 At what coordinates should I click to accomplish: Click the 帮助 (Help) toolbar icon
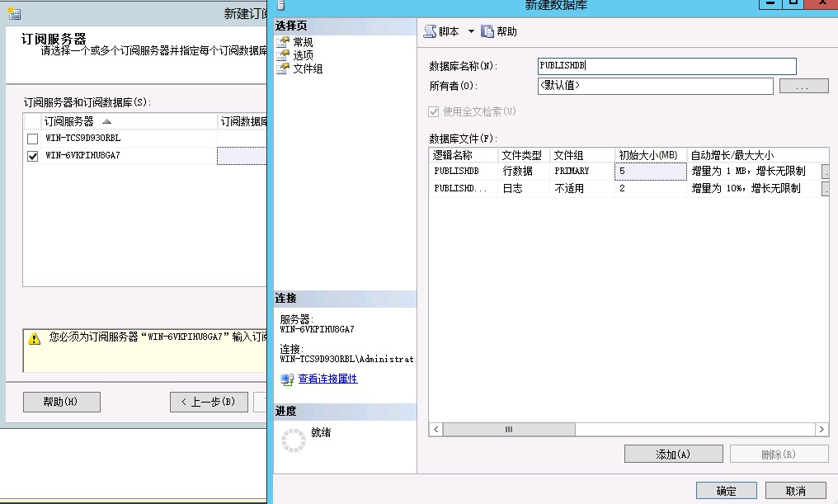coord(487,31)
